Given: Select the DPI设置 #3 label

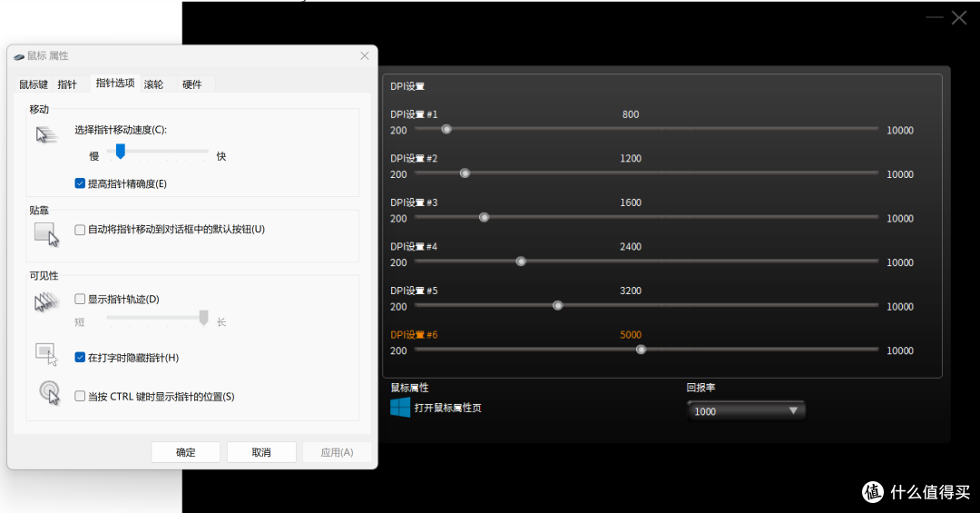Looking at the screenshot, I should (x=414, y=202).
